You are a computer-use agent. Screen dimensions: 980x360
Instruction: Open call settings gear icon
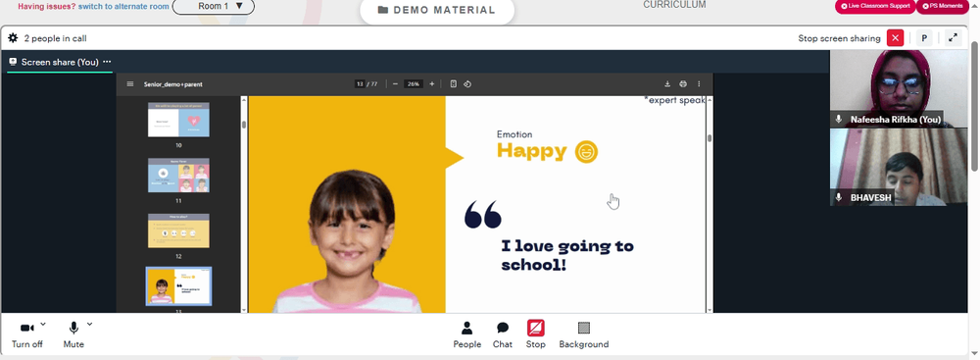click(x=13, y=38)
